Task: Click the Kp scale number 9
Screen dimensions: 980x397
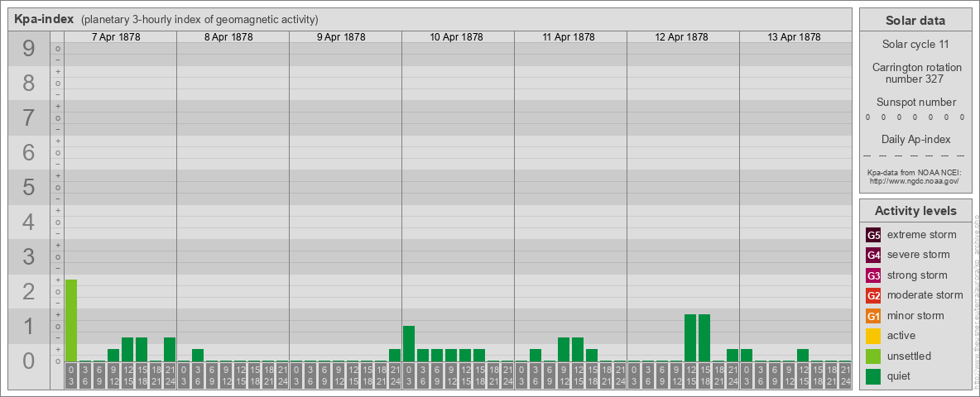Action: 29,49
